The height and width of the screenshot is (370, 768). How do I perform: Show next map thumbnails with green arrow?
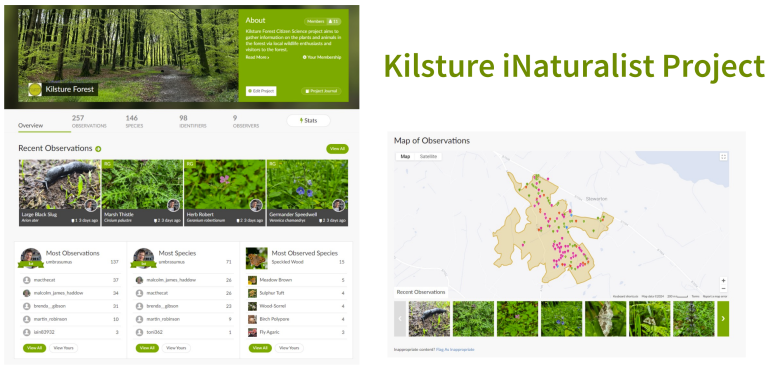pos(723,319)
